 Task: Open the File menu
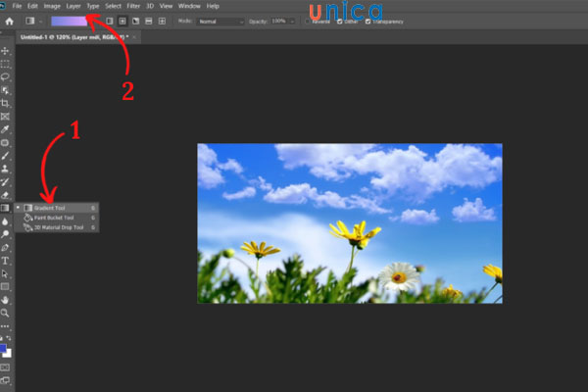point(17,6)
